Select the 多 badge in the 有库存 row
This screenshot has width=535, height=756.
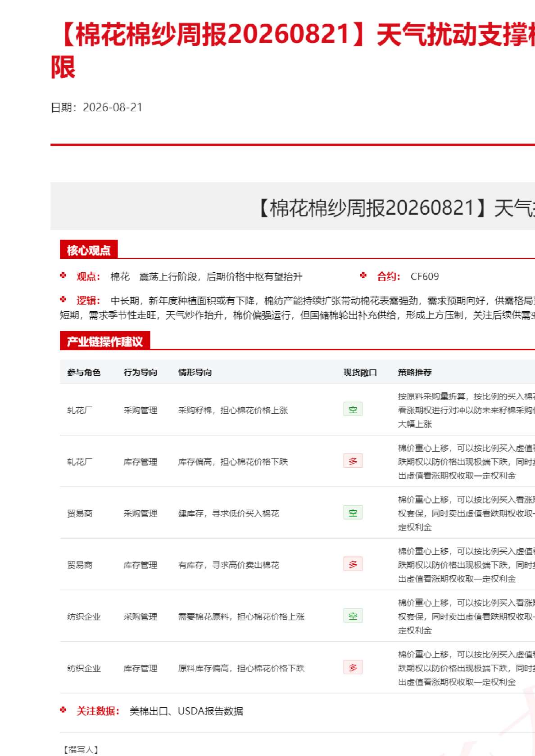[x=353, y=564]
